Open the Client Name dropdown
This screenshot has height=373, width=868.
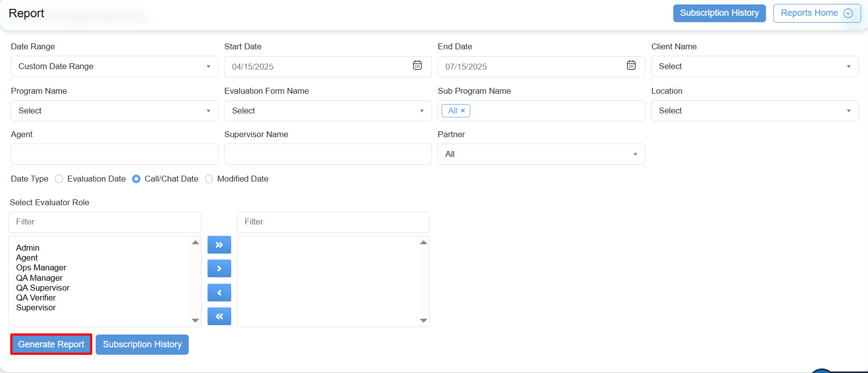click(x=754, y=67)
